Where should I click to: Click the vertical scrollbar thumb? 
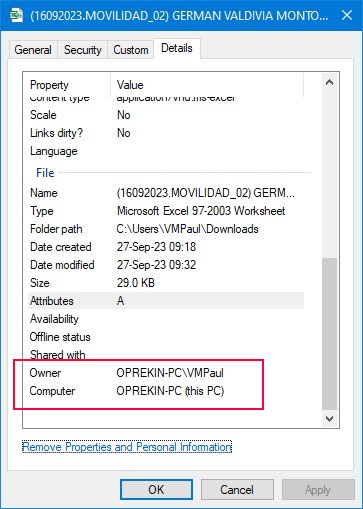coord(329,334)
